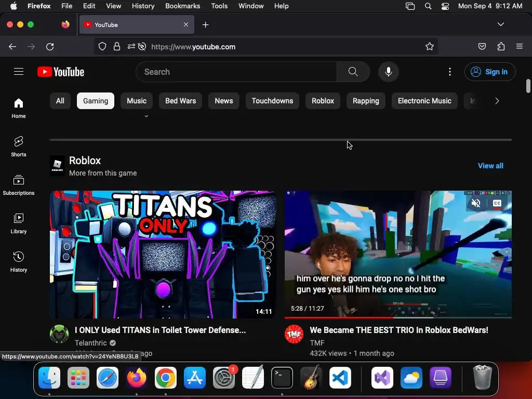
Task: Open a new tab
Action: [205, 25]
